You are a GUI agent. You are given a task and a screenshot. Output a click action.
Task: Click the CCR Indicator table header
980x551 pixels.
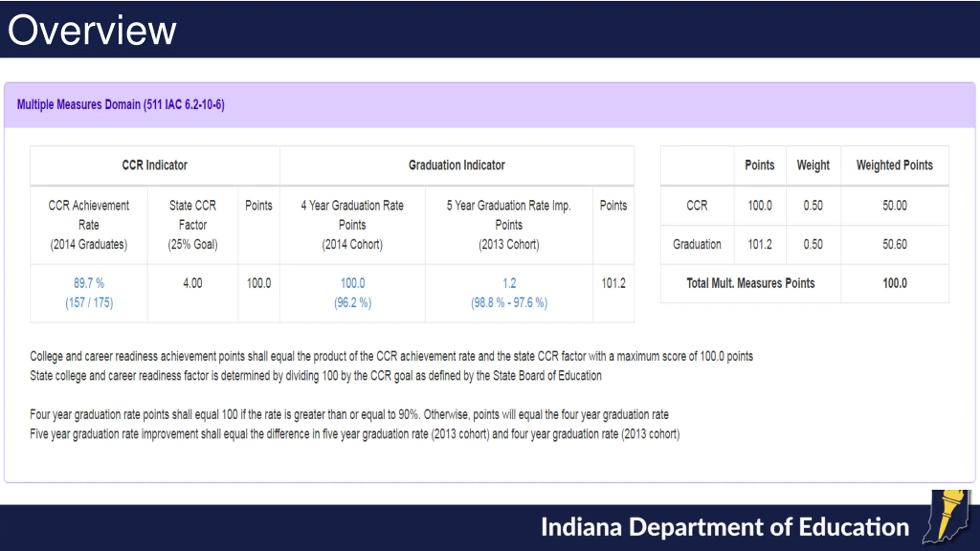coord(155,165)
